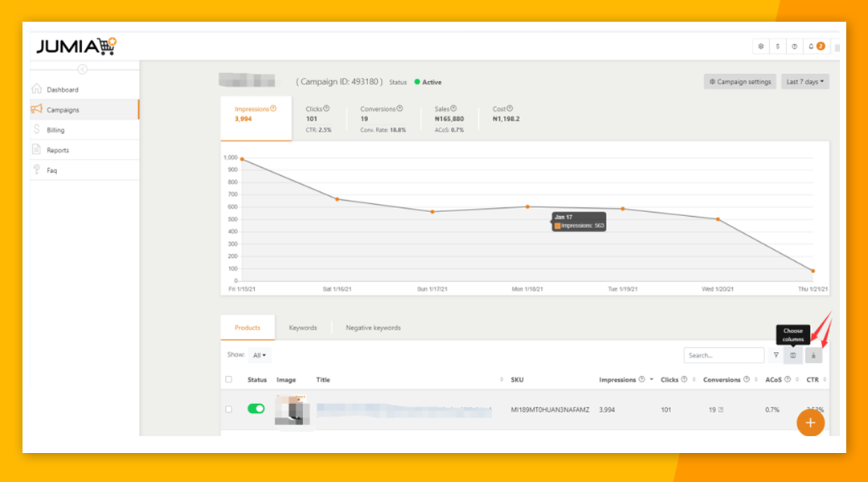Click the download export icon

[x=813, y=355]
